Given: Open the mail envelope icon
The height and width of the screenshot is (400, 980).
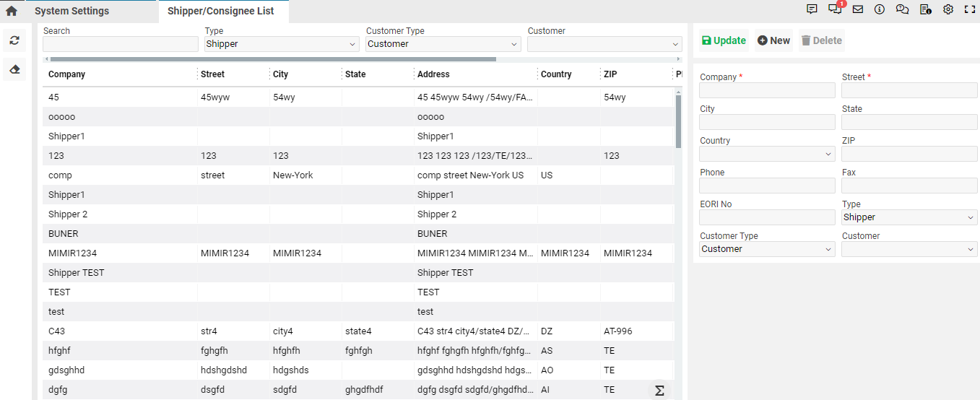Looking at the screenshot, I should (858, 10).
